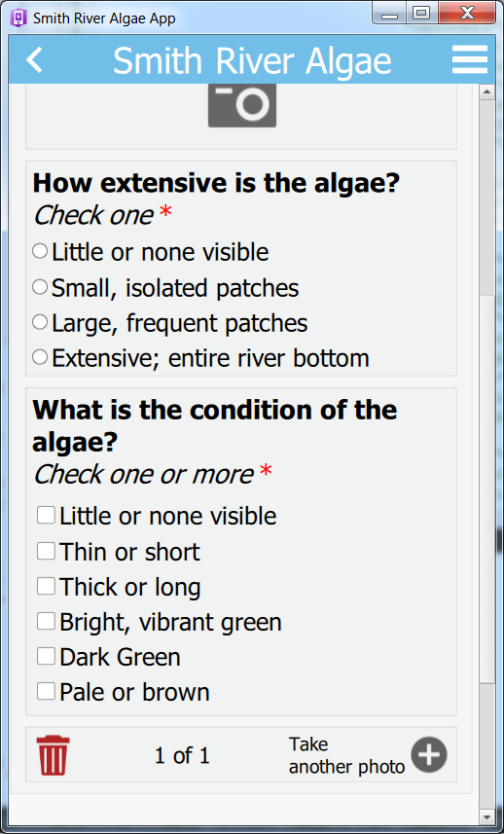Click the scrollbar down arrow

click(x=487, y=816)
